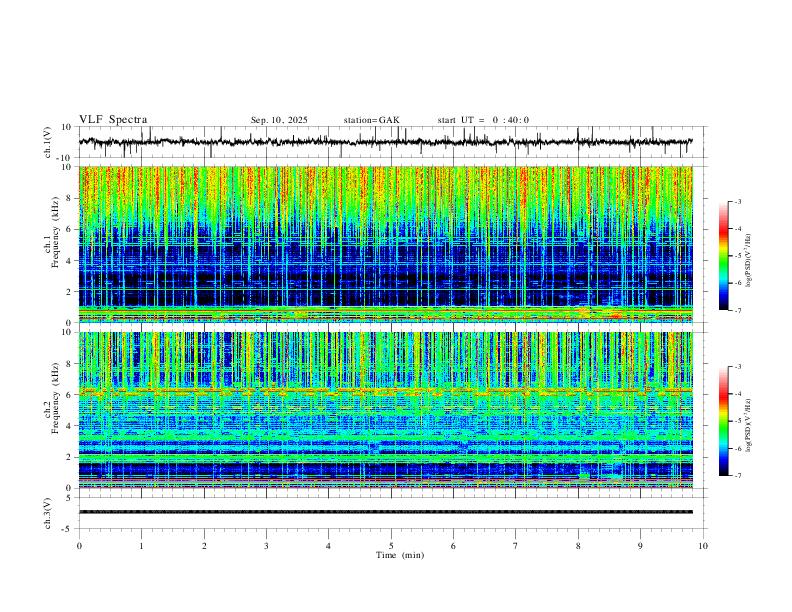
Task: Click time axis tick label "5"
Action: tap(391, 546)
